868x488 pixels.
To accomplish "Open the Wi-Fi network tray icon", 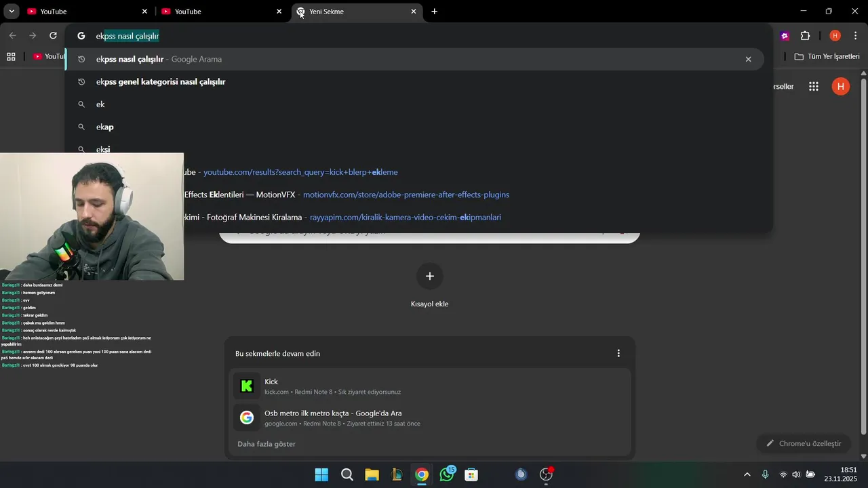I will [783, 474].
